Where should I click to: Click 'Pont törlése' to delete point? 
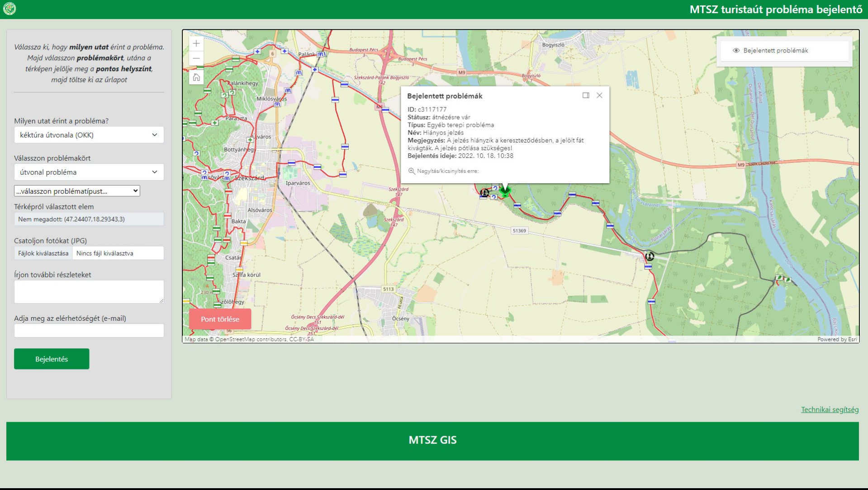[220, 319]
